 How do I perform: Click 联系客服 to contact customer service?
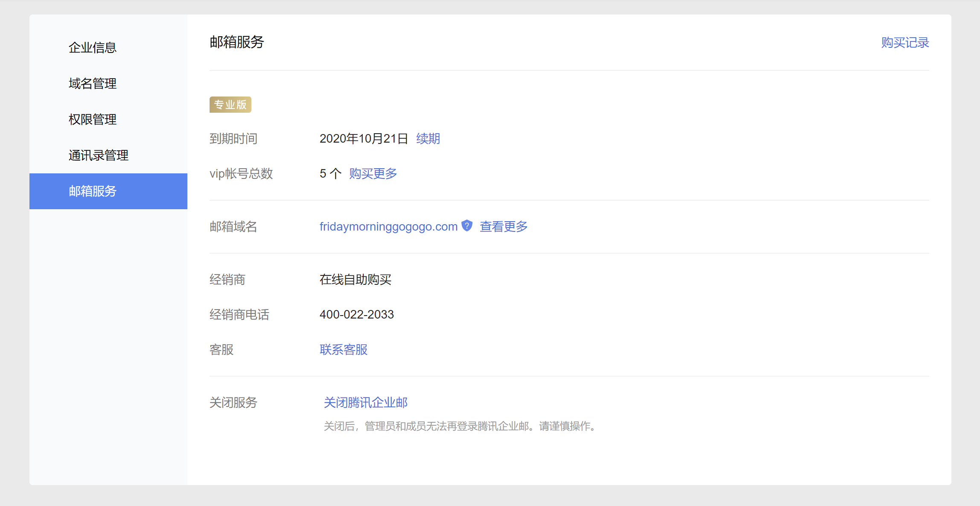point(343,350)
